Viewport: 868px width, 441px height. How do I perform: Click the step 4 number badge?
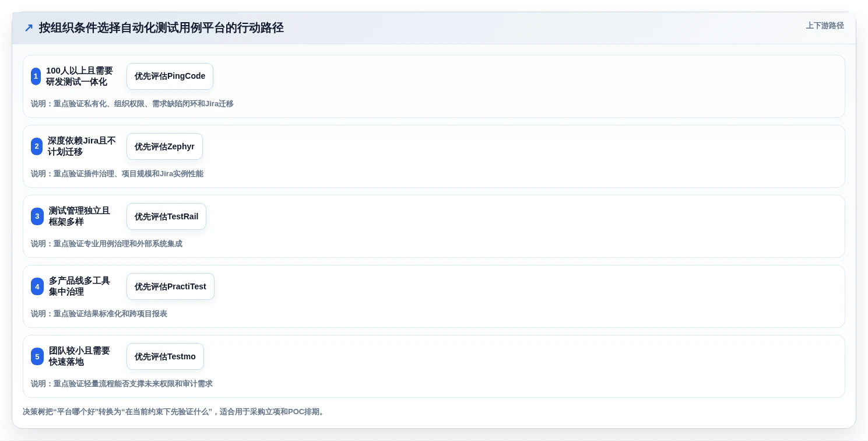tap(37, 286)
